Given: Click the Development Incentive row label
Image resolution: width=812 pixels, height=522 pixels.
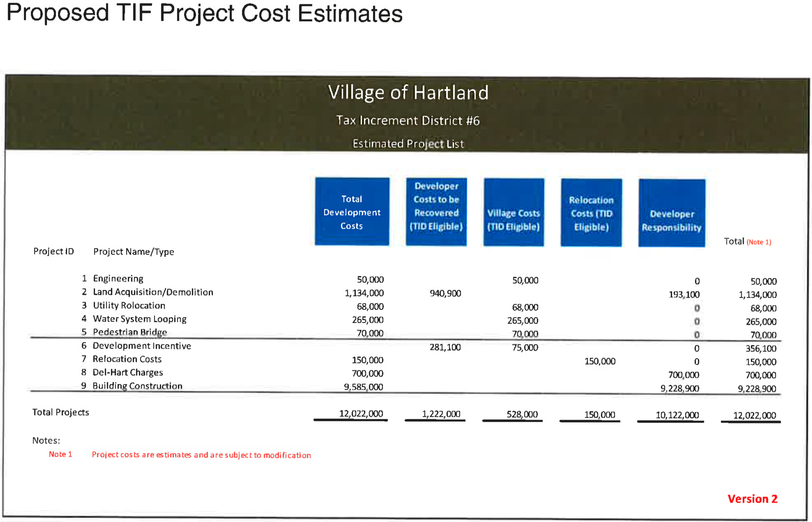Looking at the screenshot, I should coord(142,346).
